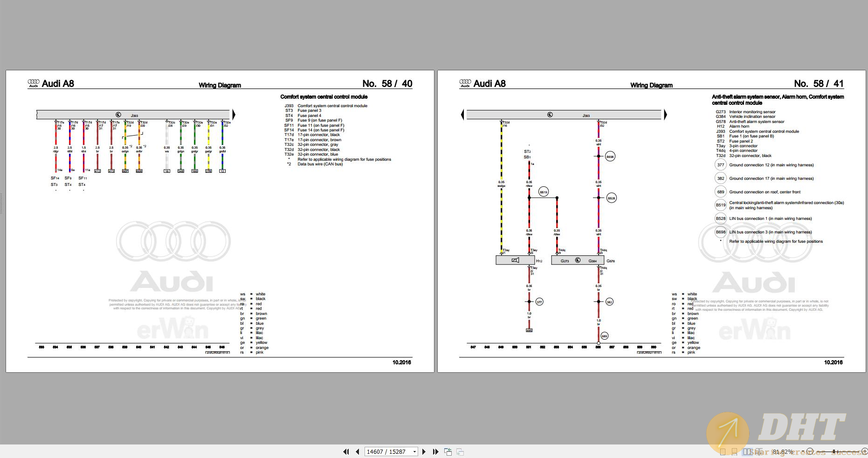Switch to continuous page view
The height and width of the screenshot is (458, 868).
[734, 451]
